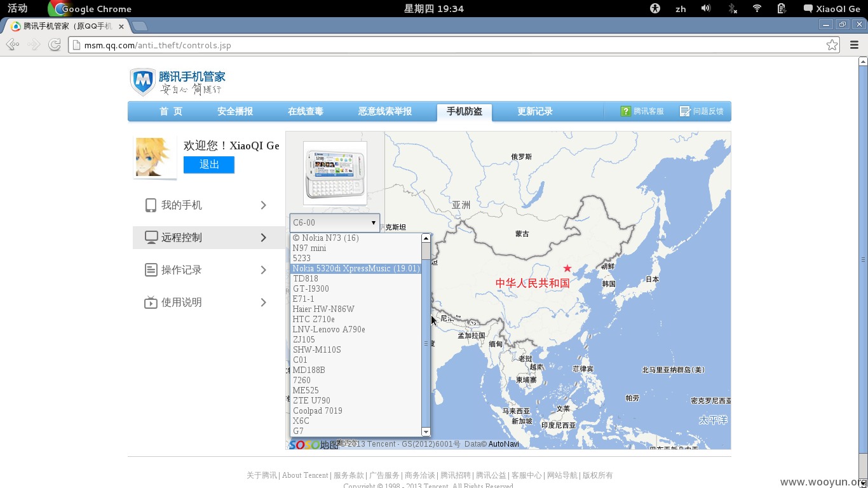Select SHW-M110S in device list
Image resolution: width=868 pixels, height=488 pixels.
(x=356, y=349)
